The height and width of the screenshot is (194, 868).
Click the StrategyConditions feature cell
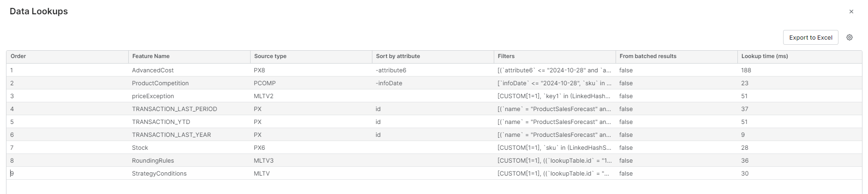pos(159,174)
